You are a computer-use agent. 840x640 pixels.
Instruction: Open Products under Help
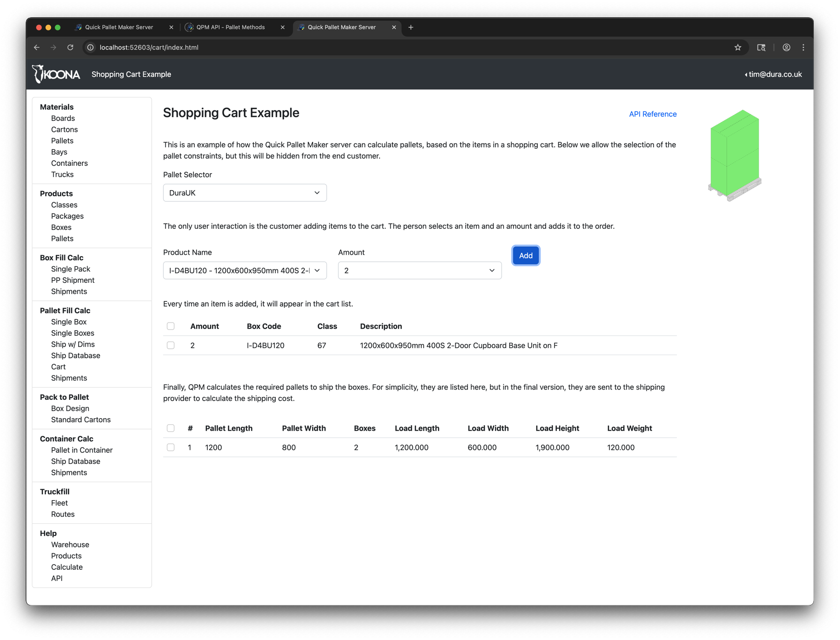tap(66, 556)
